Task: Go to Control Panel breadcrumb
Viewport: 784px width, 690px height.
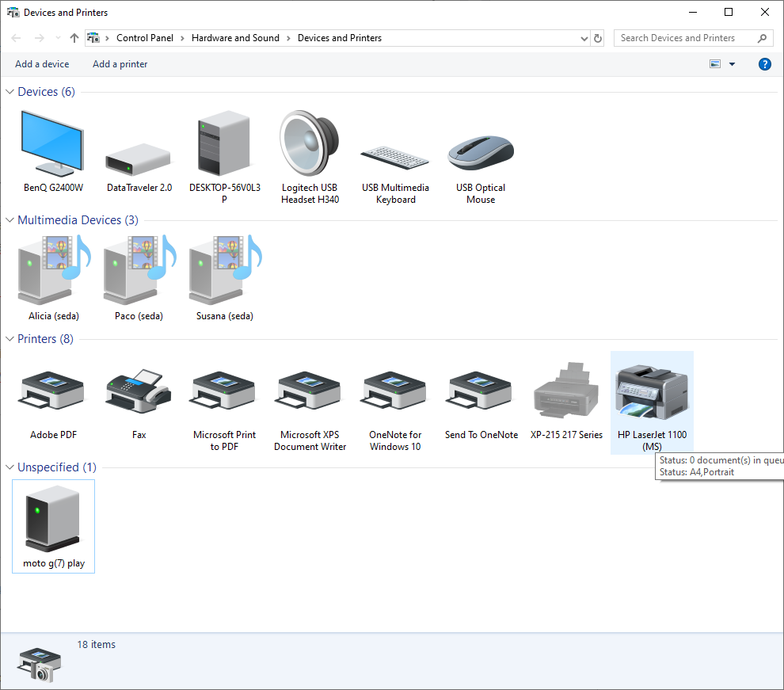Action: pos(145,38)
